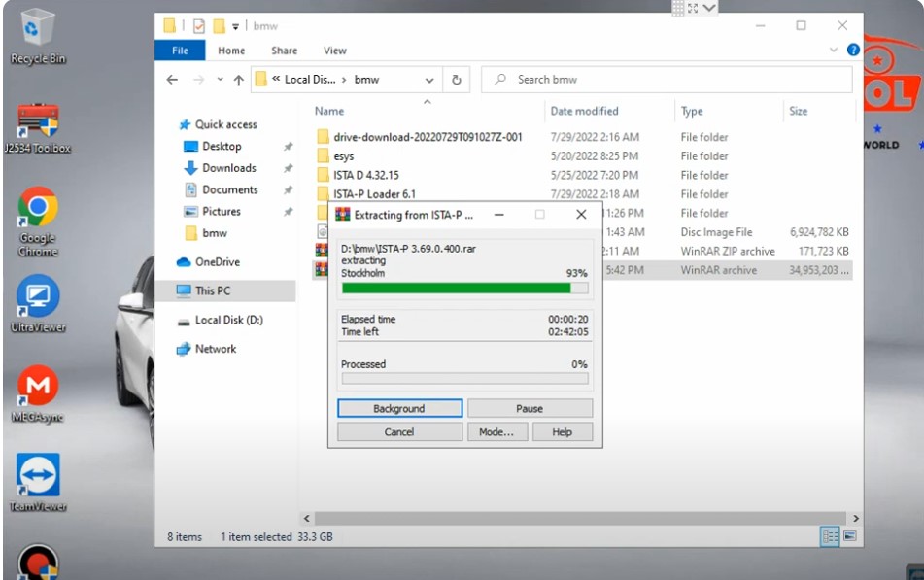This screenshot has height=580, width=924.
Task: Click the refresh icon beside the address bar
Action: pyautogui.click(x=457, y=80)
